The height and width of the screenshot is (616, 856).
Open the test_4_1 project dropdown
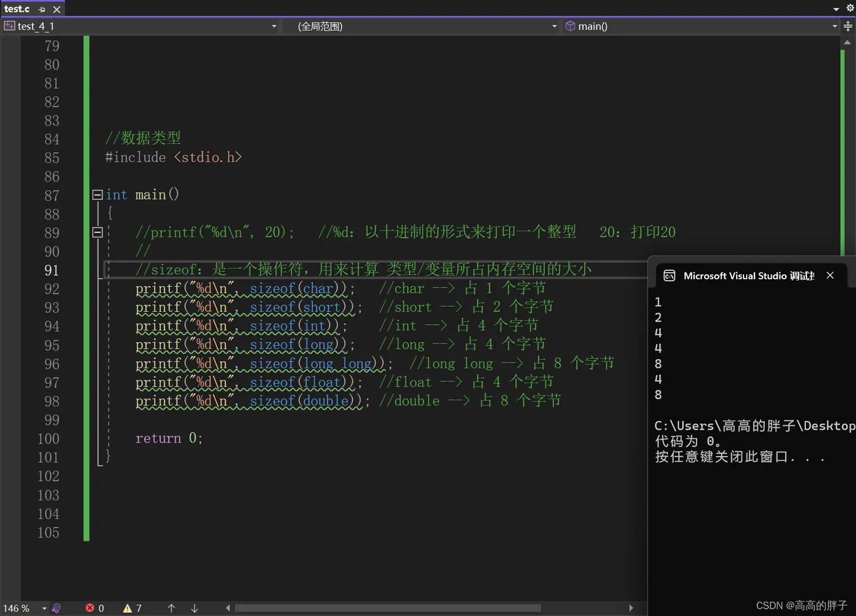[x=274, y=26]
